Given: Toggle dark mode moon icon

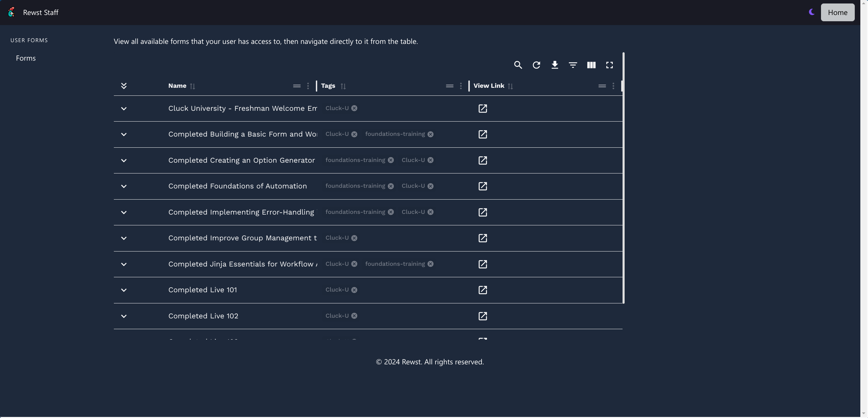Looking at the screenshot, I should click(x=812, y=12).
